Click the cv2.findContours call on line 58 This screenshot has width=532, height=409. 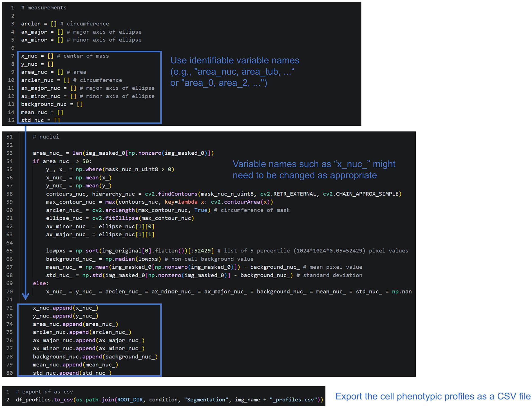pyautogui.click(x=273, y=194)
